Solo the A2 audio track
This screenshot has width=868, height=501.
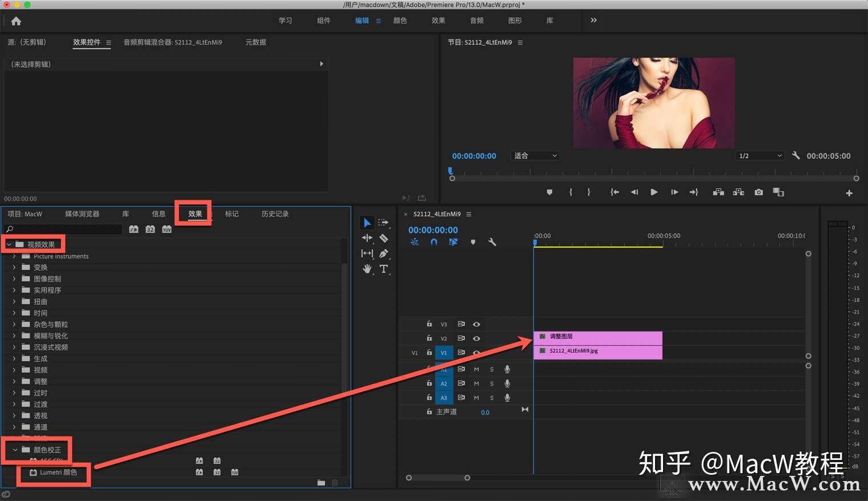pyautogui.click(x=492, y=383)
